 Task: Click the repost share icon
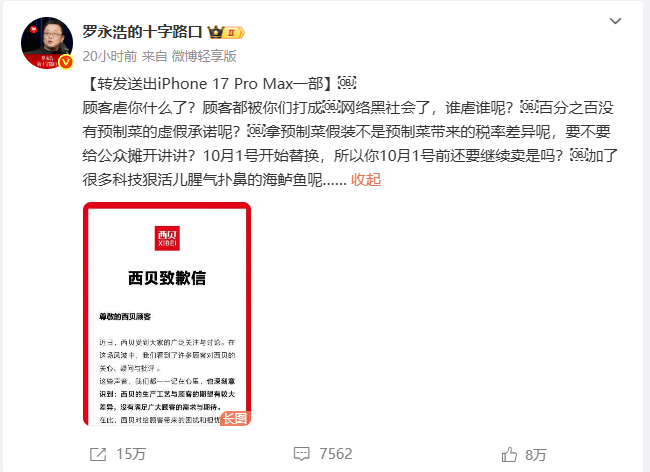pos(98,454)
